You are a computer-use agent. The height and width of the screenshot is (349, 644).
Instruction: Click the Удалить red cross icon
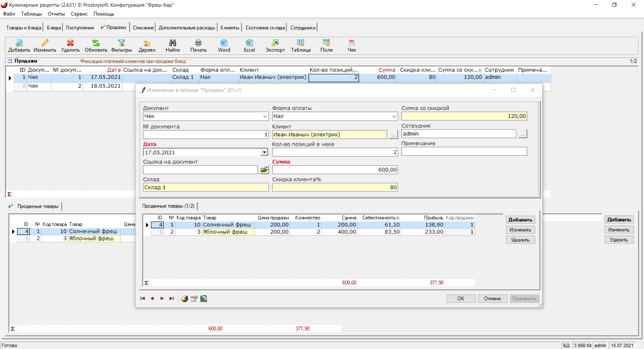pos(70,46)
